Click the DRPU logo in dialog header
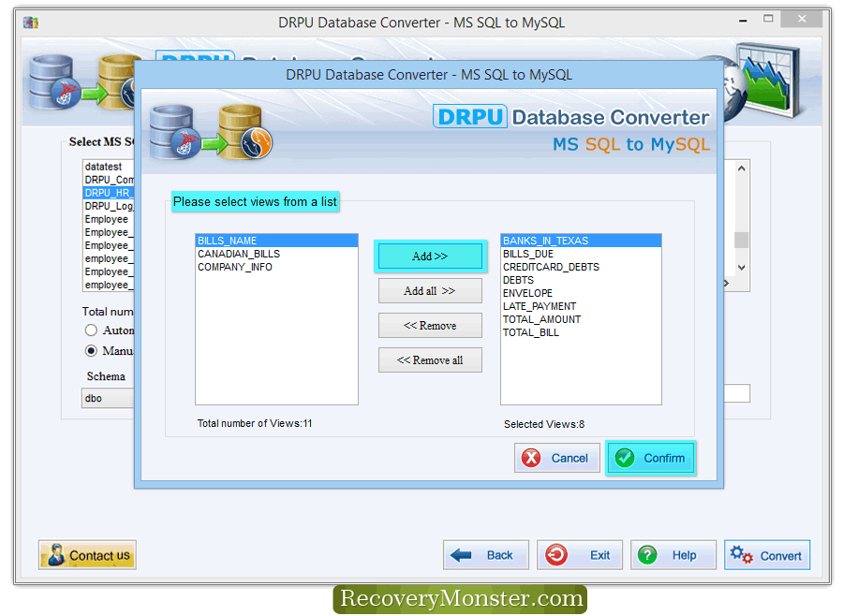This screenshot has width=843, height=616. 470,117
